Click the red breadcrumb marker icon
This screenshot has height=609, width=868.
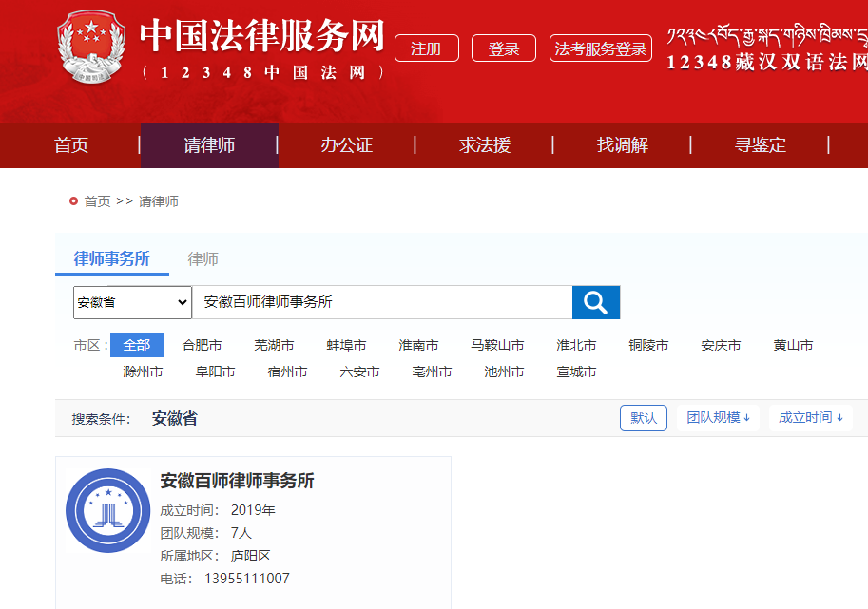coord(74,200)
